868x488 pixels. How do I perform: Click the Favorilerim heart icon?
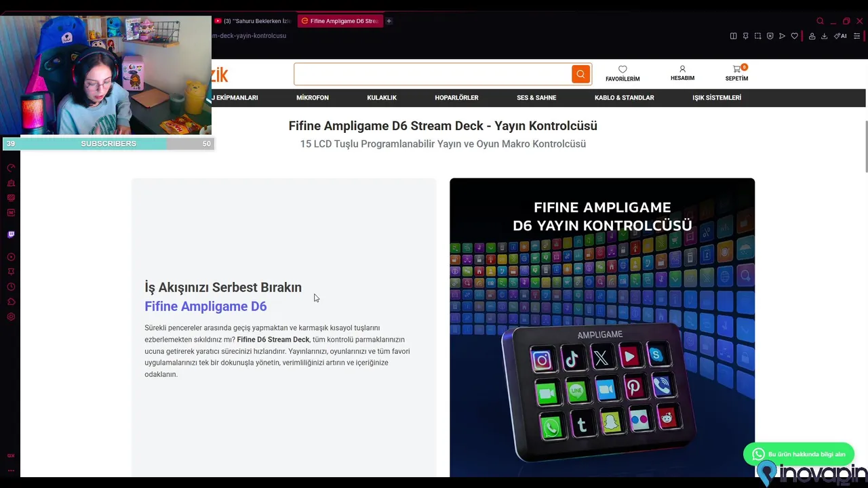coord(623,69)
